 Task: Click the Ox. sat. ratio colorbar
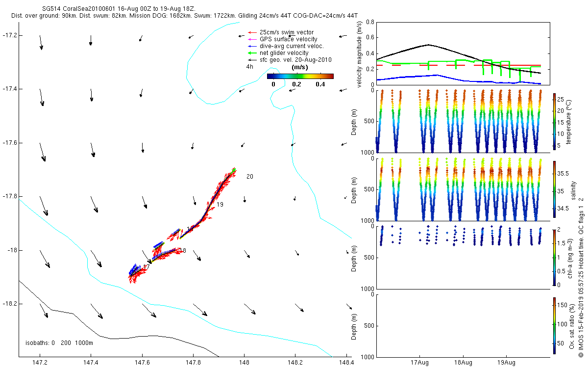pos(554,325)
